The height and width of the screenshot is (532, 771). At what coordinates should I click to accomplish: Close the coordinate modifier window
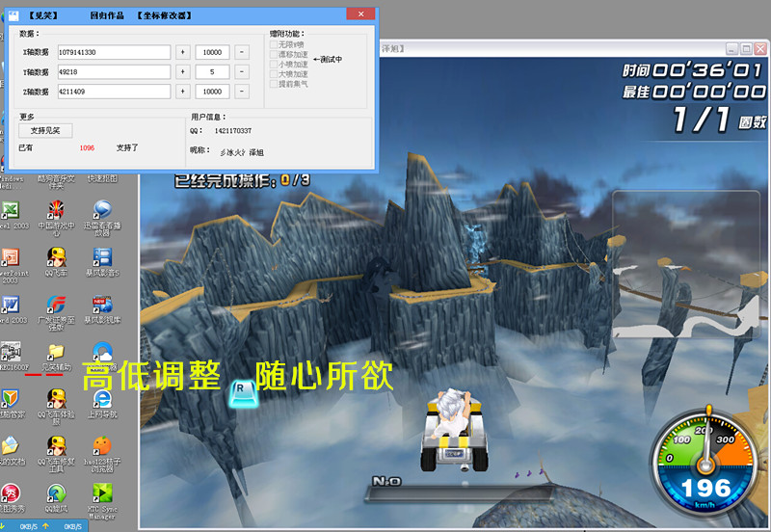point(360,13)
